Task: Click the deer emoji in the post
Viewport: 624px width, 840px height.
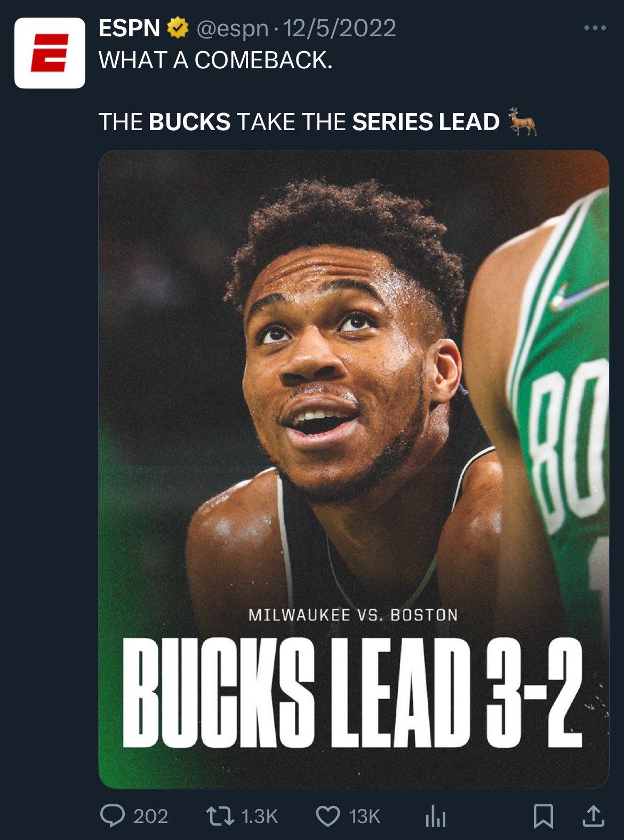Action: 522,121
